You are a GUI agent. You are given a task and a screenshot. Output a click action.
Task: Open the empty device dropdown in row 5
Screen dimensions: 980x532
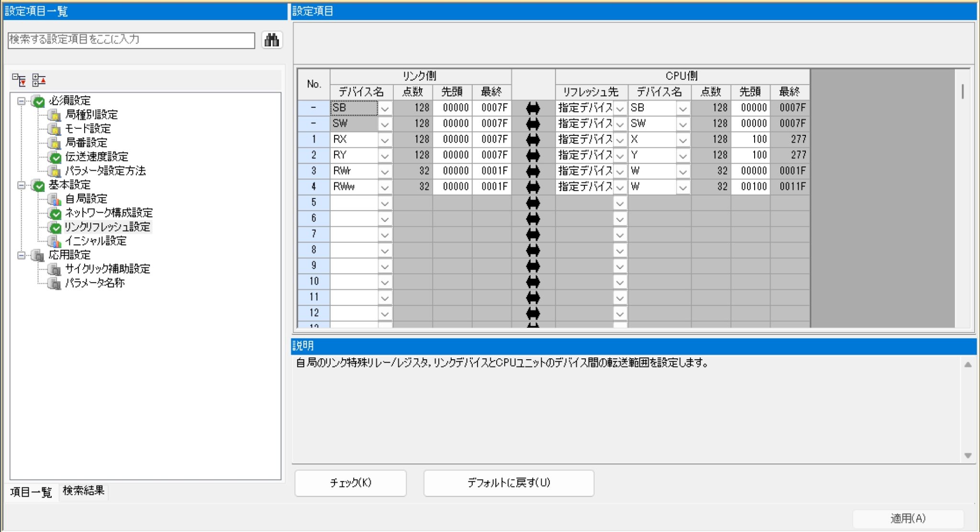point(384,202)
